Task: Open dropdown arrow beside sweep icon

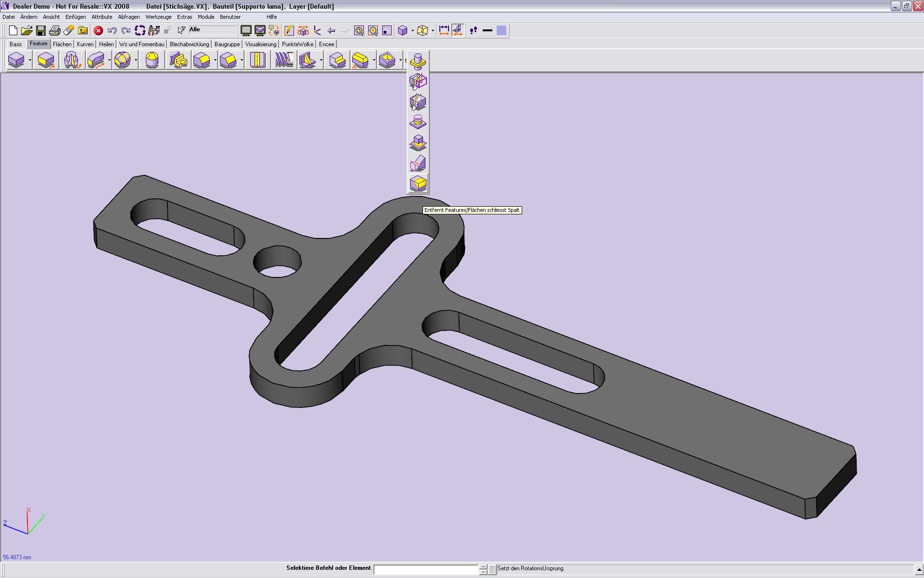Action: coord(110,61)
